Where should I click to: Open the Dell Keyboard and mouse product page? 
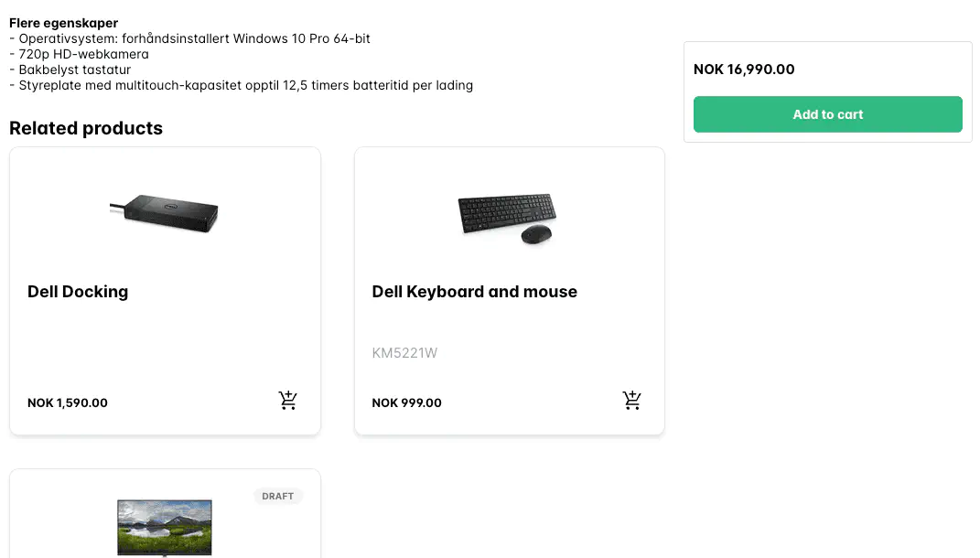pos(474,291)
